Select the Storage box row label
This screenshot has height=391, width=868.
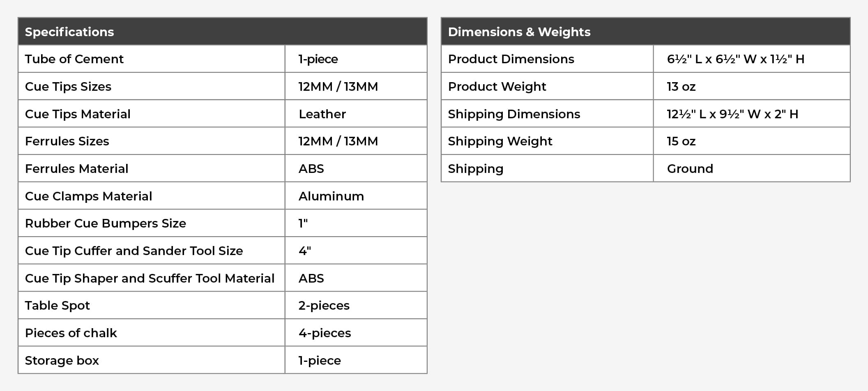pyautogui.click(x=62, y=361)
